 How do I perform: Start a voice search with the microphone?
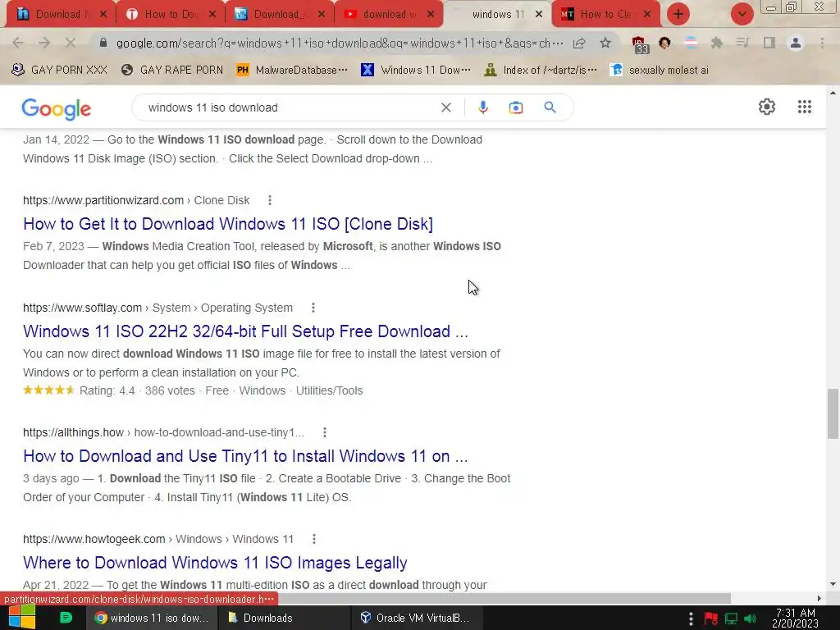(482, 107)
